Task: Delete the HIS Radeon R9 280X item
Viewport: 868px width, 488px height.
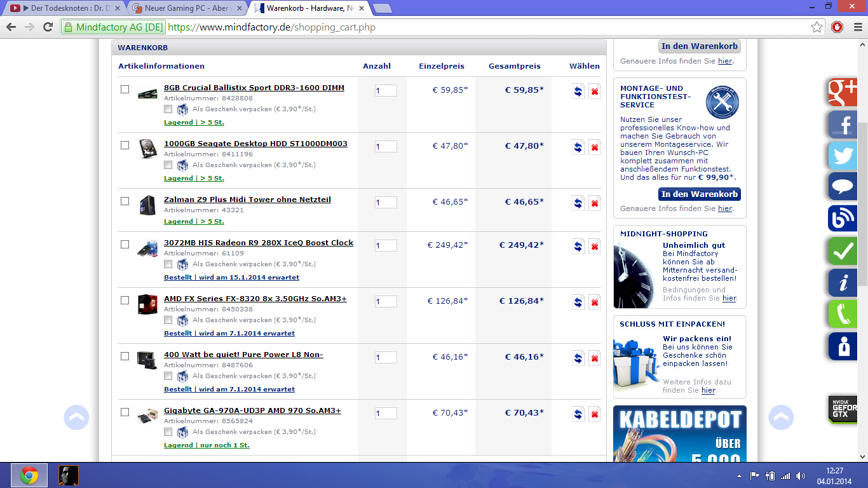Action: (595, 247)
